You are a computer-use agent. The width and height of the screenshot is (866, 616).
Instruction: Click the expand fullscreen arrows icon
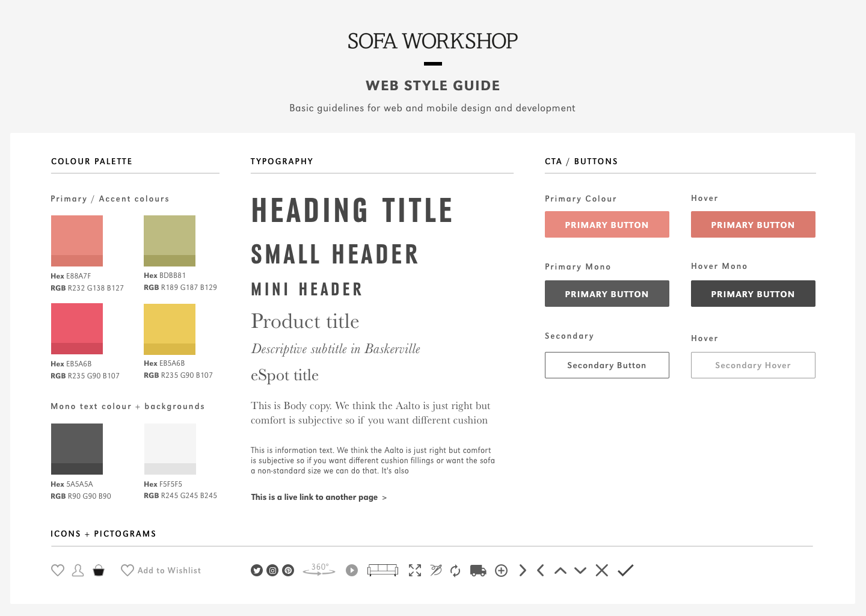tap(415, 570)
